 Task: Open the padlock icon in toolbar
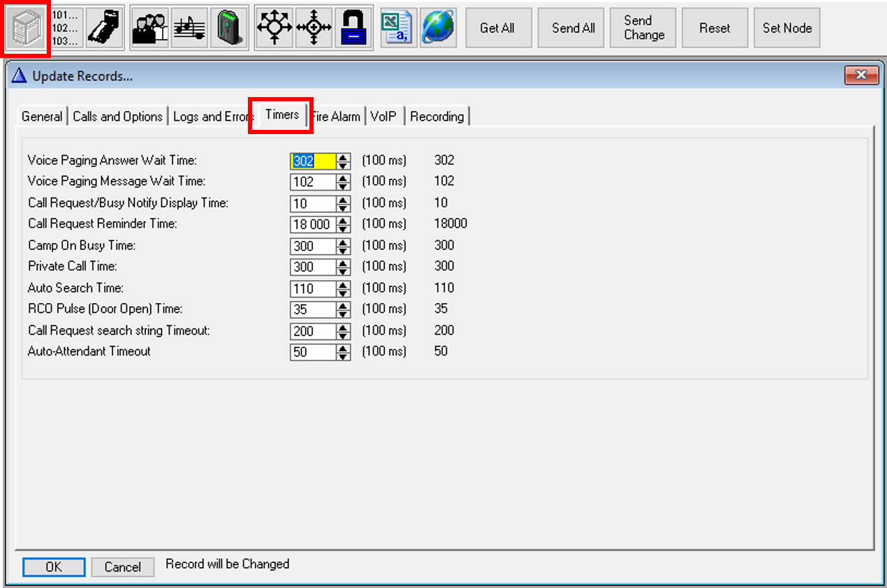pyautogui.click(x=353, y=29)
